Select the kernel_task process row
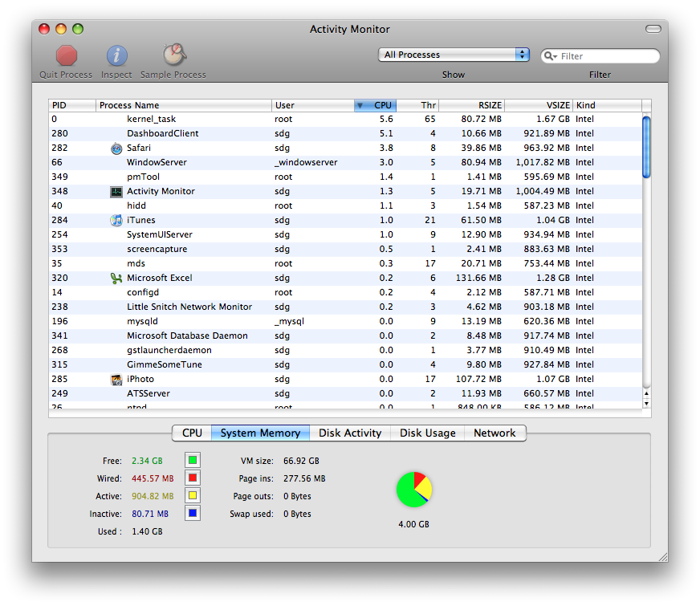This screenshot has width=700, height=606. pos(345,119)
